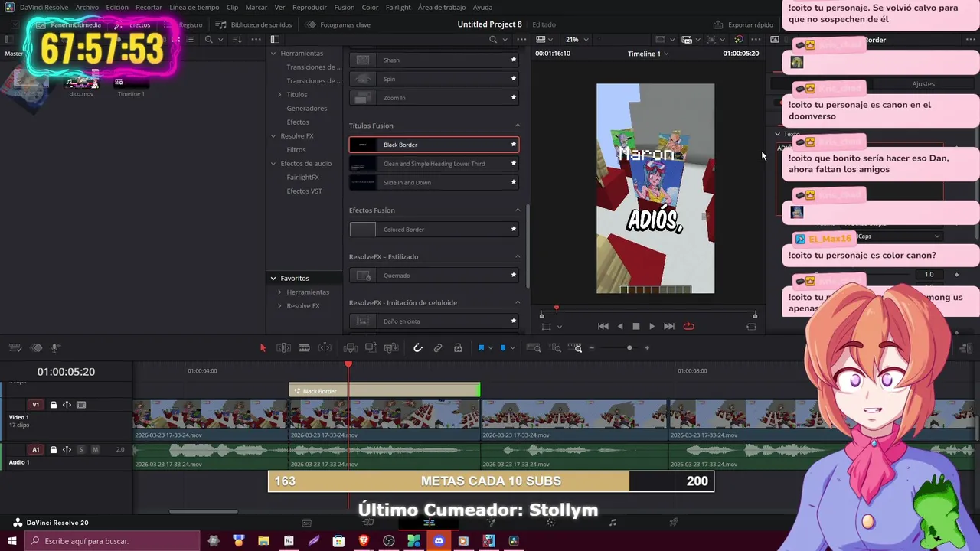Click the Exportar rápido button
The height and width of the screenshot is (551, 980).
pyautogui.click(x=743, y=24)
